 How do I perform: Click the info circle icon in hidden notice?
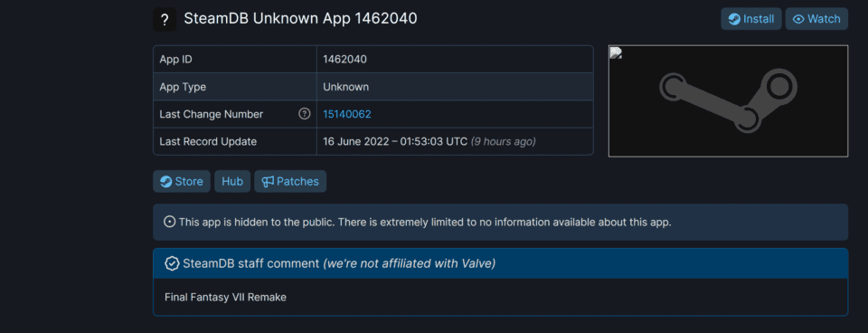170,223
